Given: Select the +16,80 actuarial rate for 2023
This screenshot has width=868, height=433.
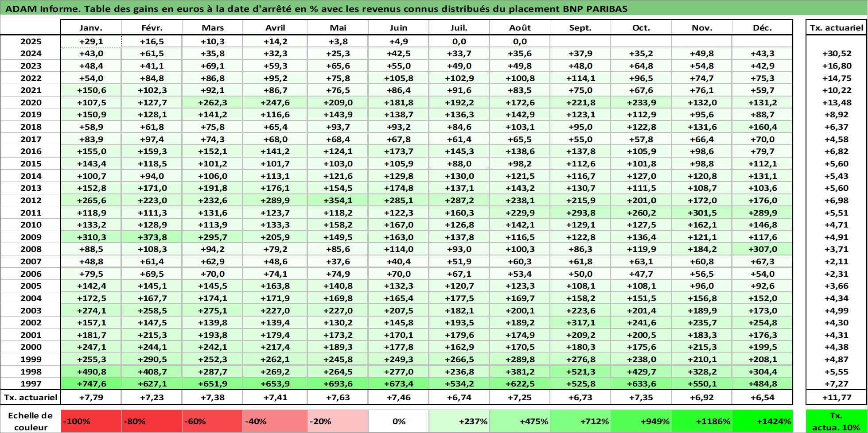Looking at the screenshot, I should coord(837,66).
